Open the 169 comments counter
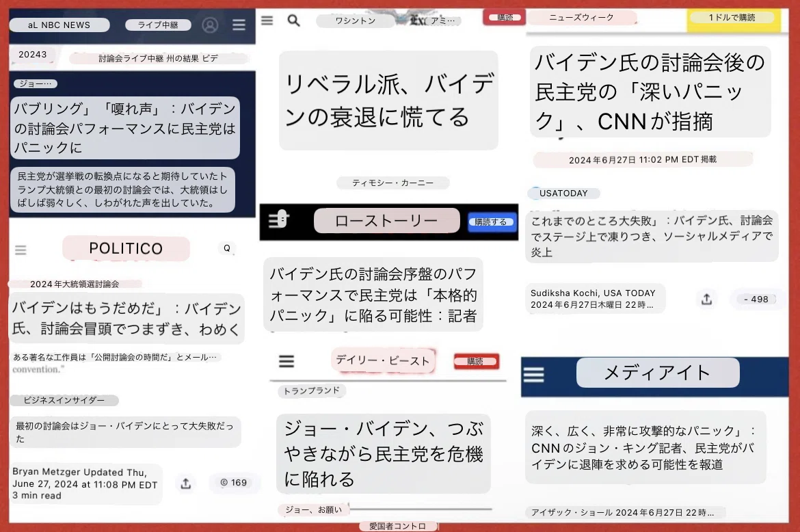Image resolution: width=800 pixels, height=532 pixels. pos(234,483)
